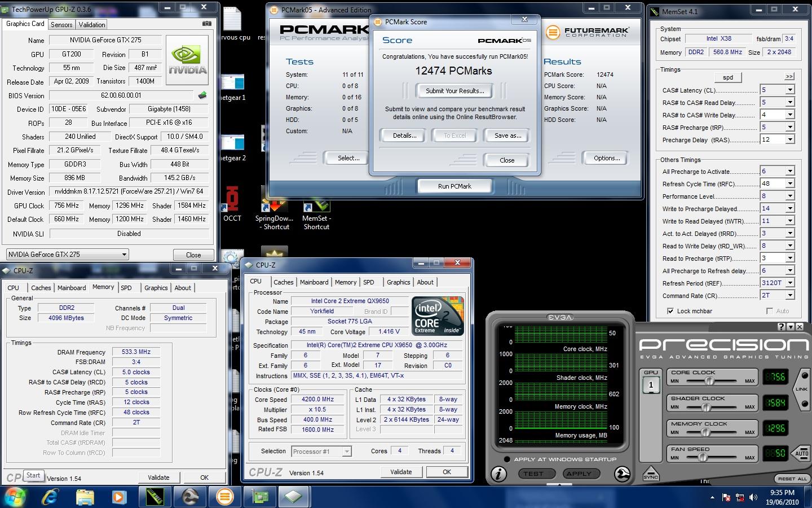Switch to GPU-Z taskbar button
The height and width of the screenshot is (508, 812).
259,497
